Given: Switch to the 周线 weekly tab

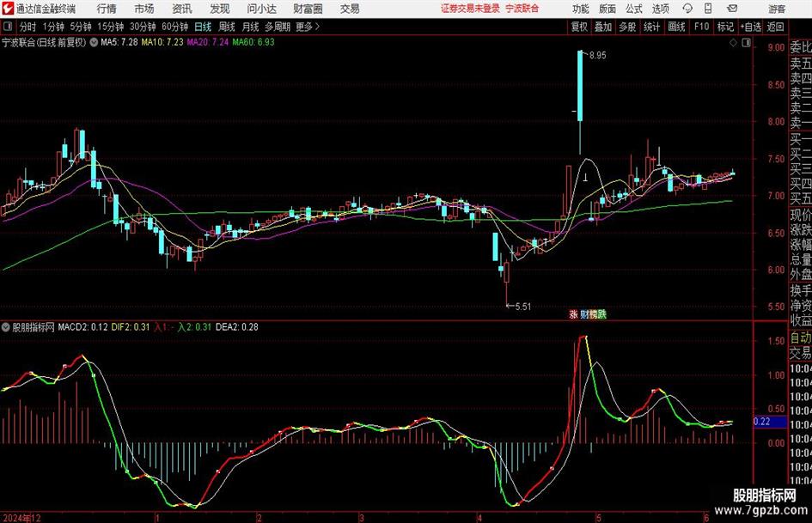Looking at the screenshot, I should tap(226, 27).
